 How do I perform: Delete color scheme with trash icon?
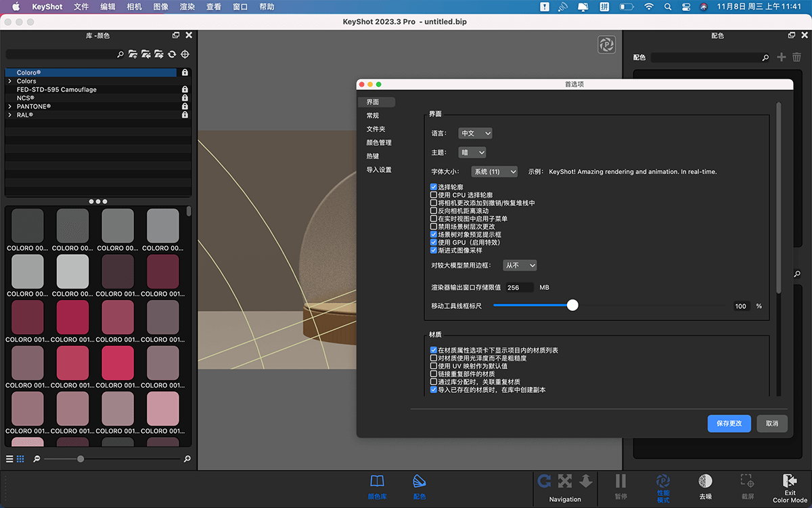pos(797,58)
